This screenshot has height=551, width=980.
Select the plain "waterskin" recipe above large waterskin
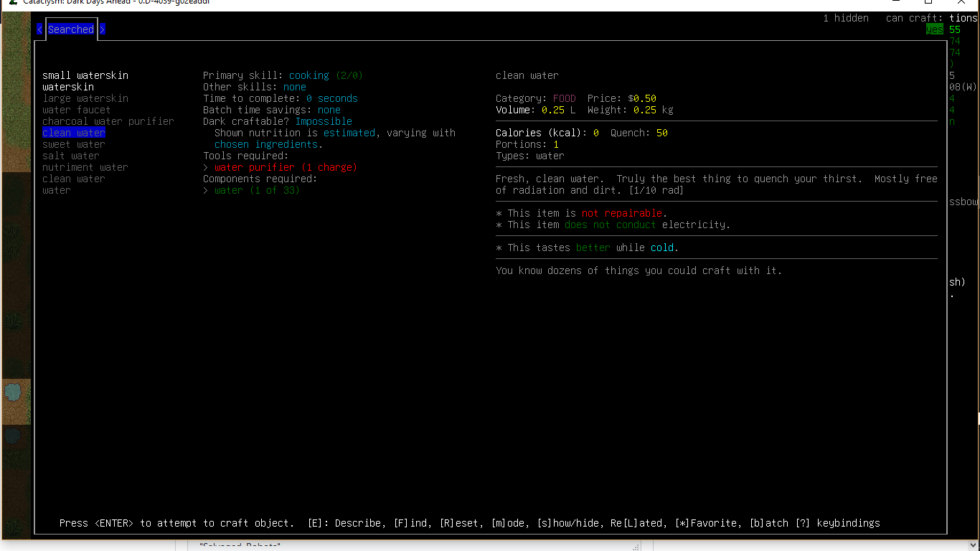[x=68, y=87]
